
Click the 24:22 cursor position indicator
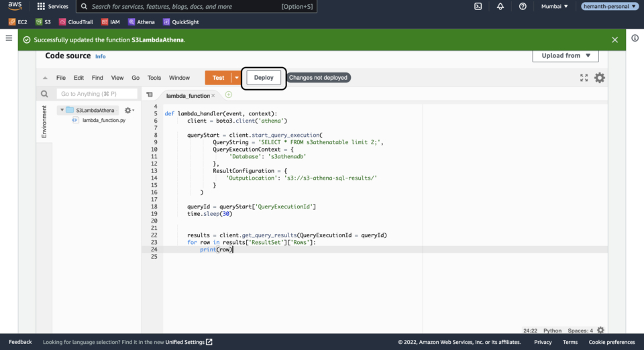tap(530, 331)
